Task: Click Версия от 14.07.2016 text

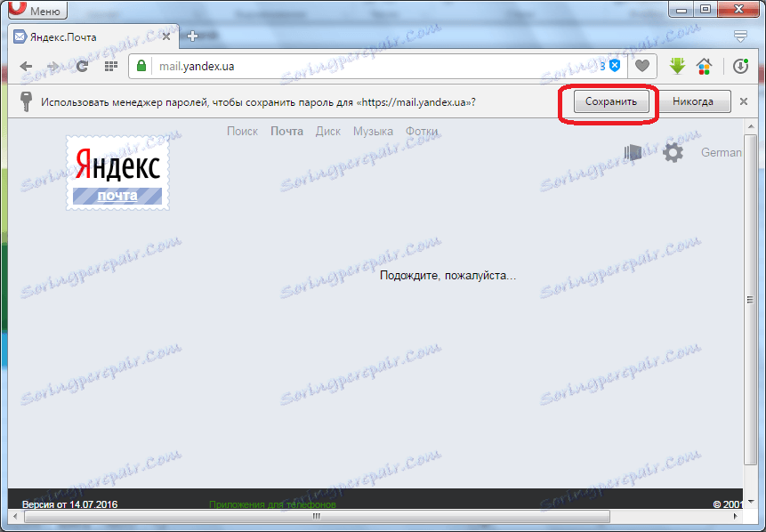Action: pos(70,504)
